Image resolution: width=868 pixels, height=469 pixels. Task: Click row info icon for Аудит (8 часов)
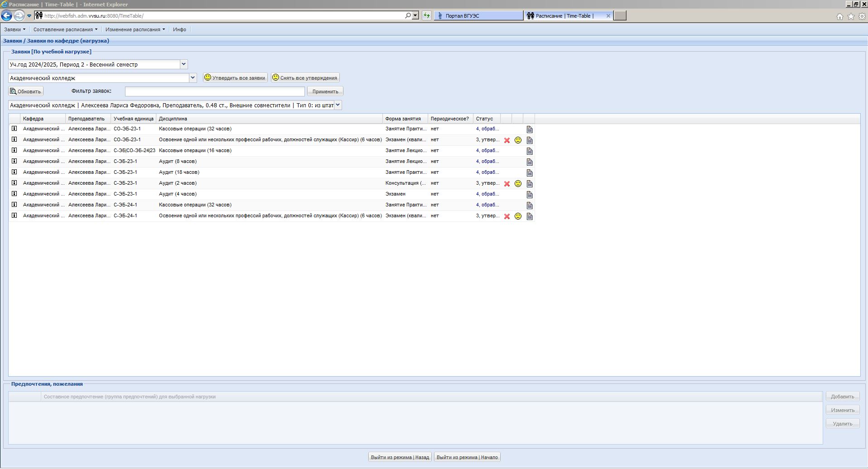tap(14, 161)
